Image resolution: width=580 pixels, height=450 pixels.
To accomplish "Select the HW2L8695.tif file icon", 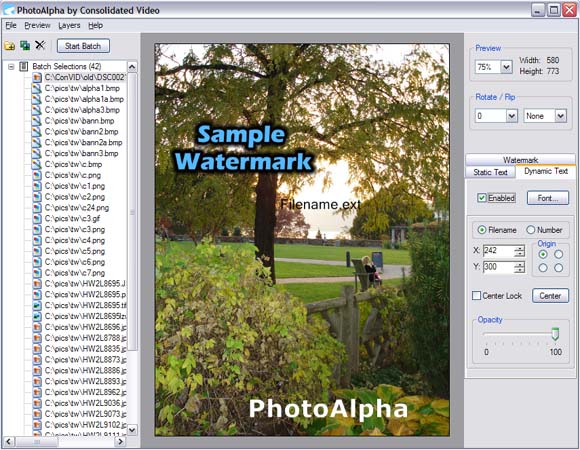I will 37,305.
